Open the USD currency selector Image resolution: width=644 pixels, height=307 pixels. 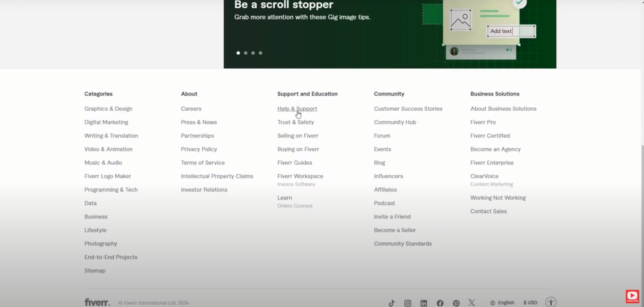[x=530, y=303]
